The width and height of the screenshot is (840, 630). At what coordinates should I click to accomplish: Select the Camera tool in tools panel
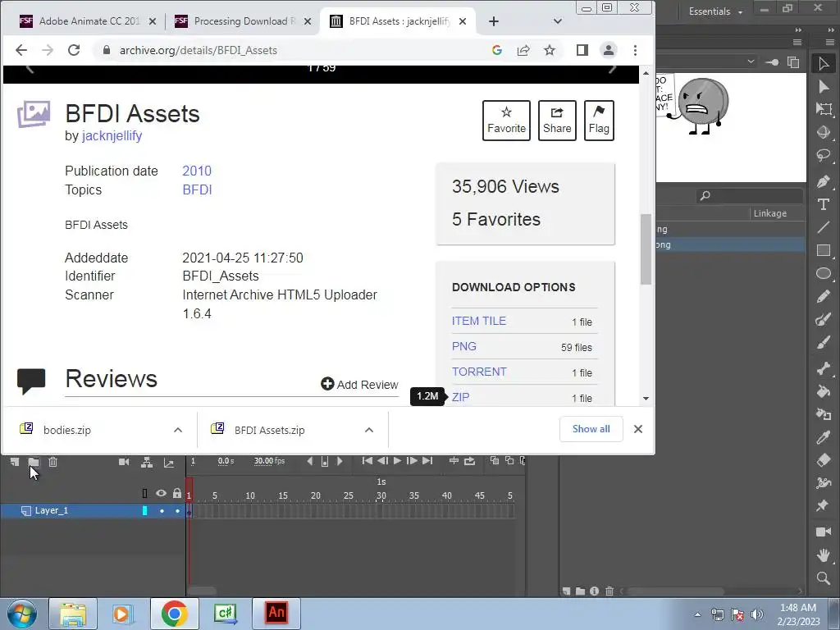[824, 532]
